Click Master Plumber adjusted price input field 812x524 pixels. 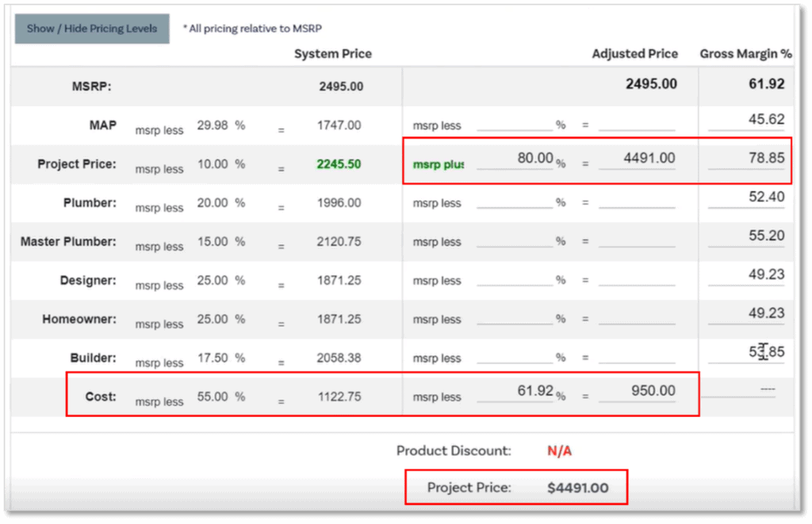point(637,241)
